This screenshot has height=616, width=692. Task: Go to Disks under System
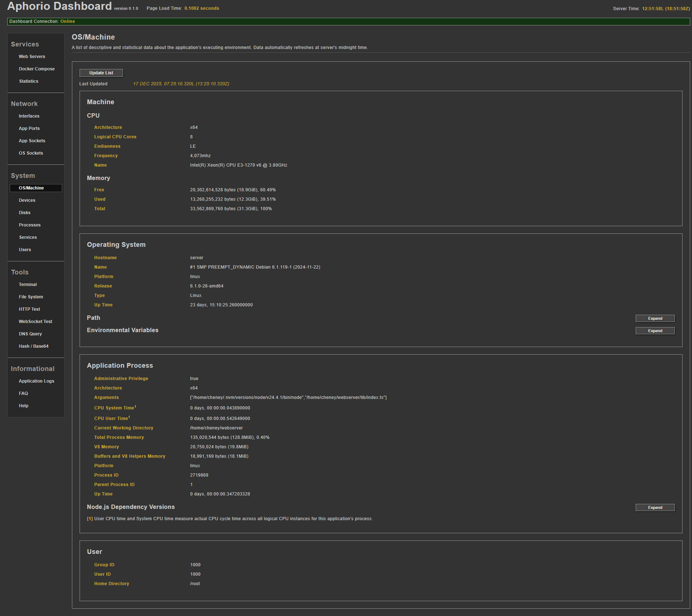25,213
